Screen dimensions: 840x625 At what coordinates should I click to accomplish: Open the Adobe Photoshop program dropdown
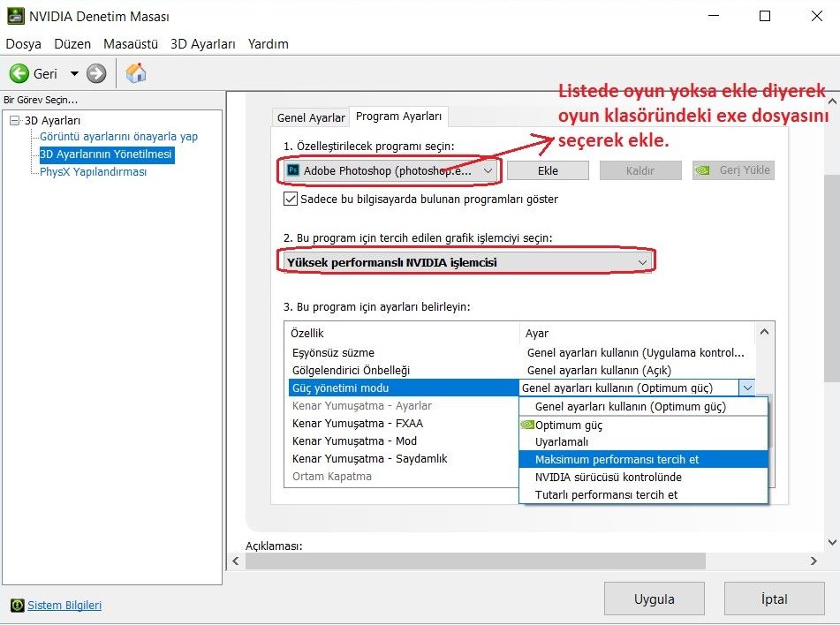pos(390,171)
